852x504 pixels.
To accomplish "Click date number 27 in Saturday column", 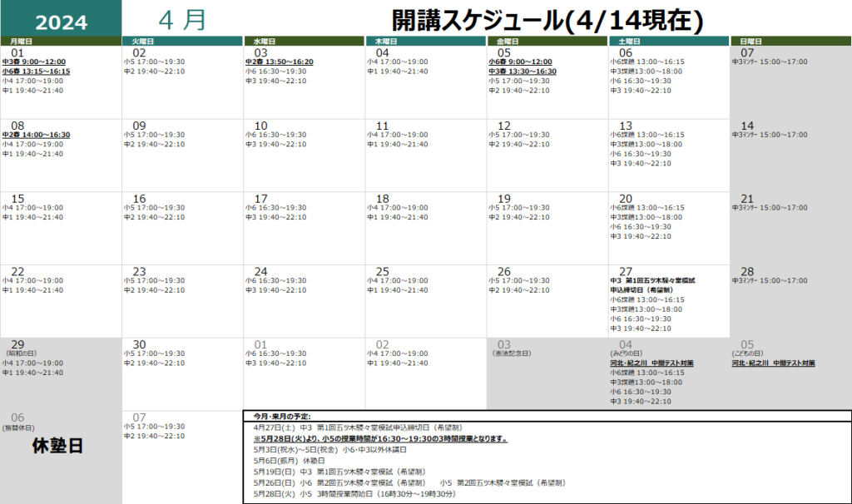I will click(x=626, y=272).
